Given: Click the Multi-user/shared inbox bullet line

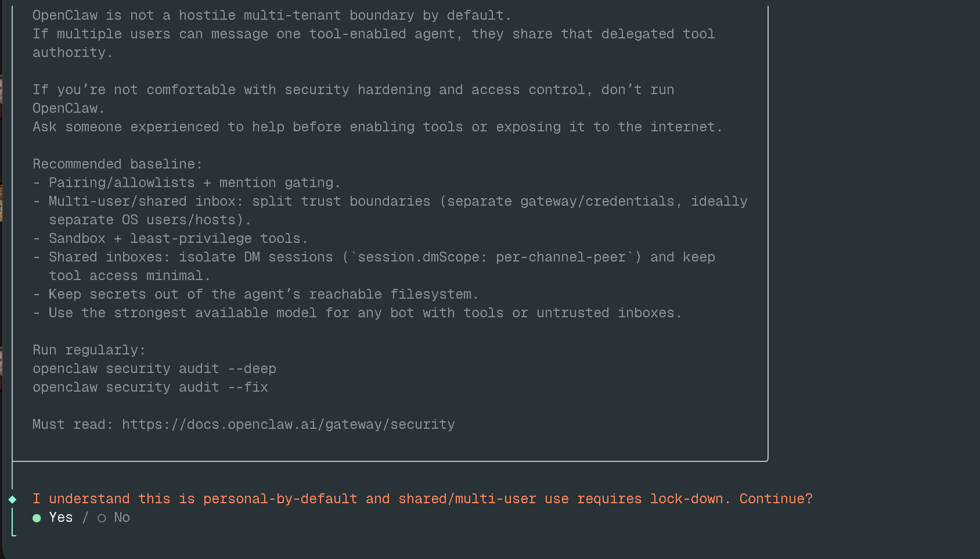Looking at the screenshot, I should tap(398, 202).
